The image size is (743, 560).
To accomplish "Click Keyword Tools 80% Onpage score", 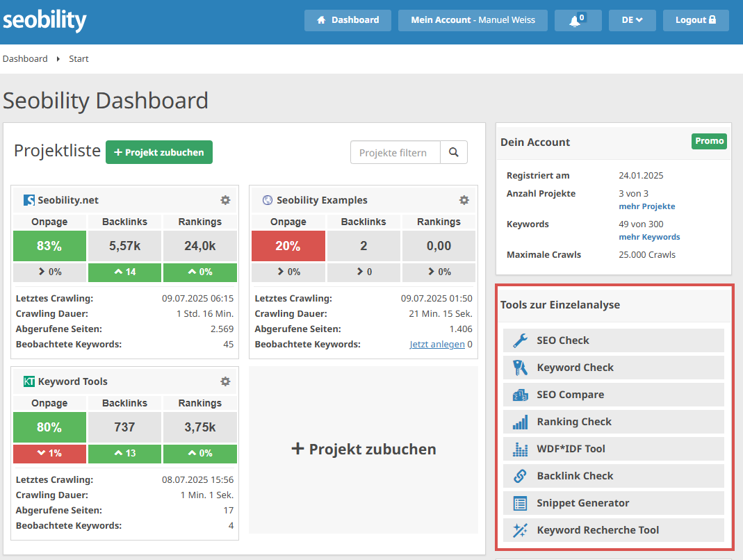I will [50, 427].
